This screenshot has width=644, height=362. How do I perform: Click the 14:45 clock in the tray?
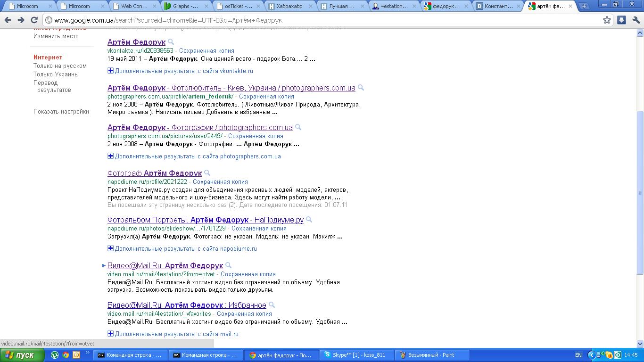(x=631, y=355)
